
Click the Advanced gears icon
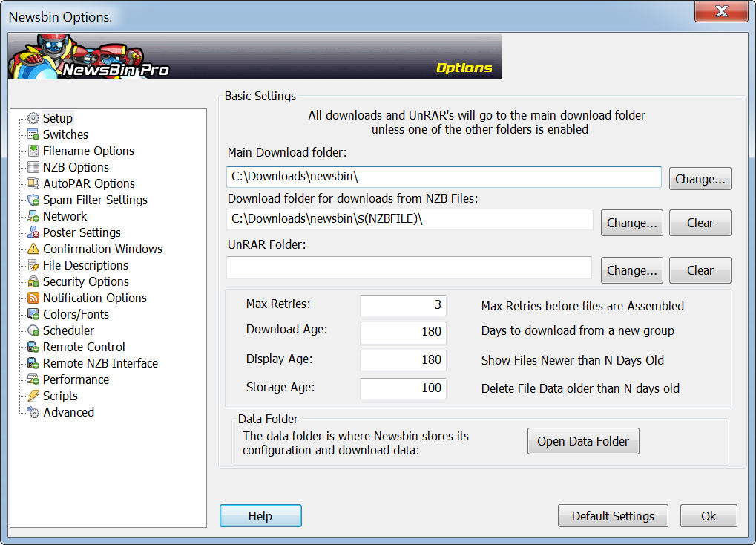pyautogui.click(x=33, y=413)
